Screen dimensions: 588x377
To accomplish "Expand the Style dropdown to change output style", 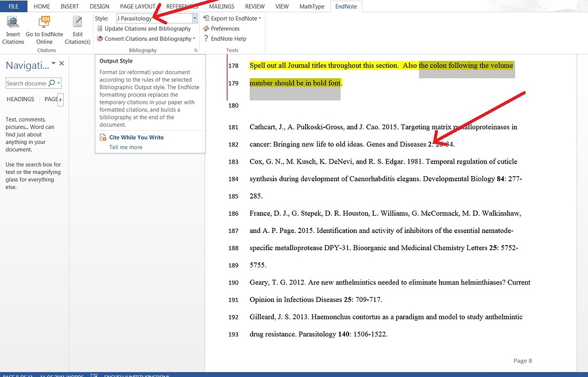I will tap(195, 18).
